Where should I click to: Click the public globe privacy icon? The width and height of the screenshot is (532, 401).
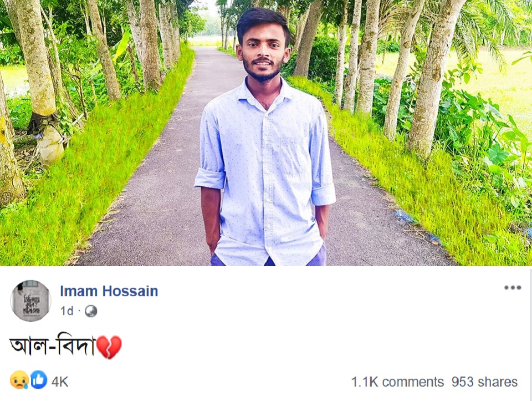pyautogui.click(x=90, y=311)
